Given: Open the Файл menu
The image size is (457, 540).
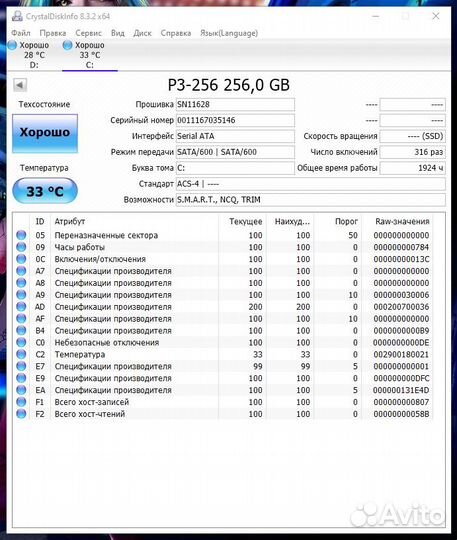Looking at the screenshot, I should [21, 33].
